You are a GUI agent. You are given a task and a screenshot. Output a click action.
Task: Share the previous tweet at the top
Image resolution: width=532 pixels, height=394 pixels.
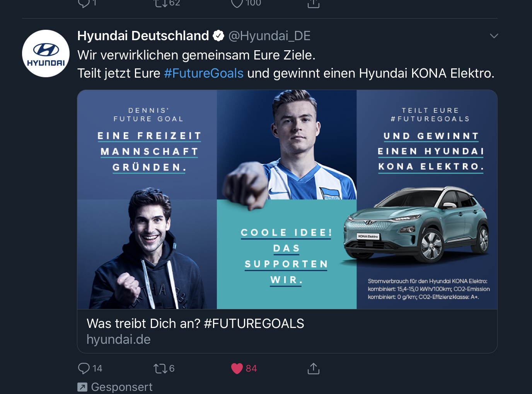(313, 3)
